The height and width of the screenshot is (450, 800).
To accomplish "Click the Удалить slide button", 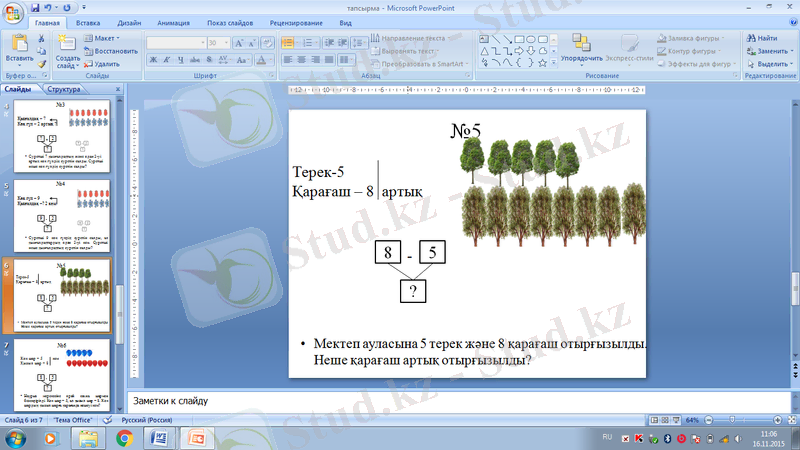I will pyautogui.click(x=103, y=63).
